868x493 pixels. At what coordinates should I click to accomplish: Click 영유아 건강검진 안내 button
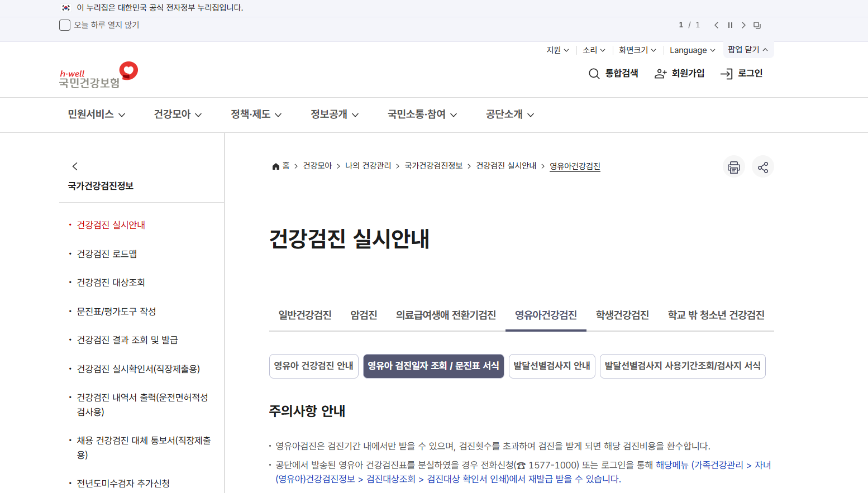(x=313, y=366)
